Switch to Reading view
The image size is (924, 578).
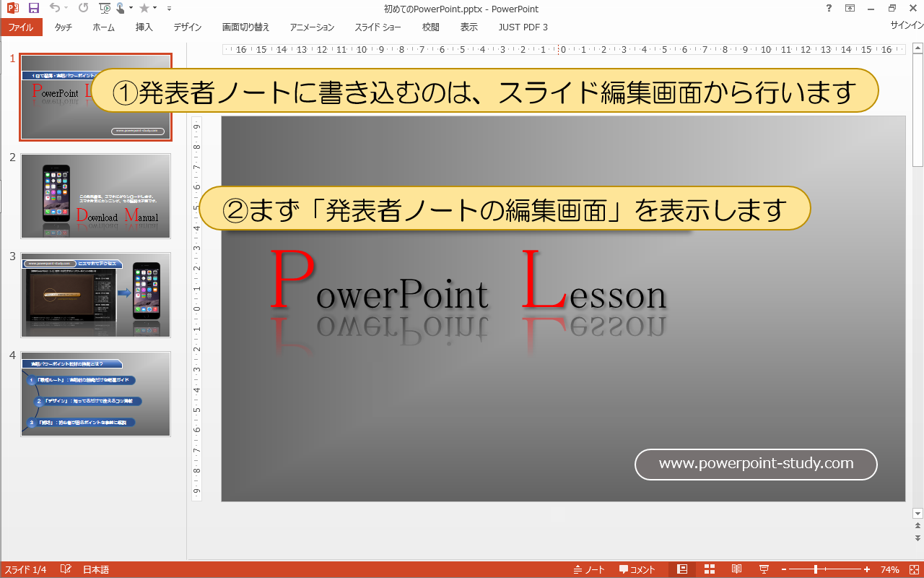(x=736, y=569)
